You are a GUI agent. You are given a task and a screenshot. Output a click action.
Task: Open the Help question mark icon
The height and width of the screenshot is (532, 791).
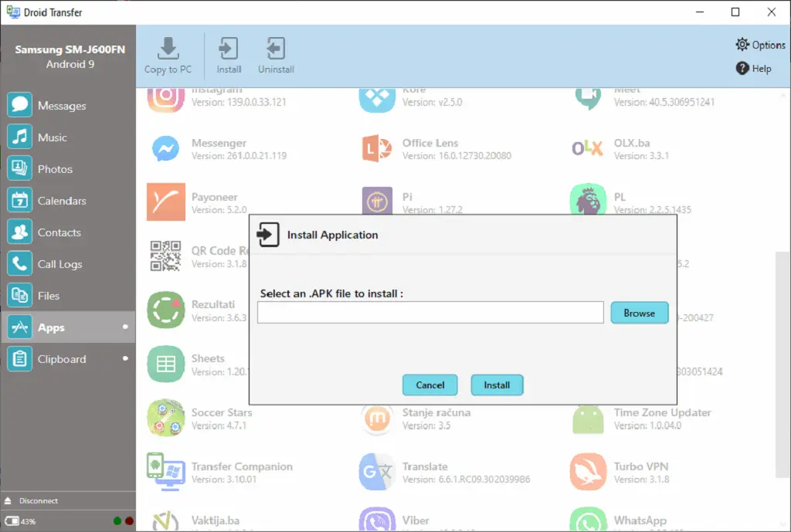click(742, 69)
